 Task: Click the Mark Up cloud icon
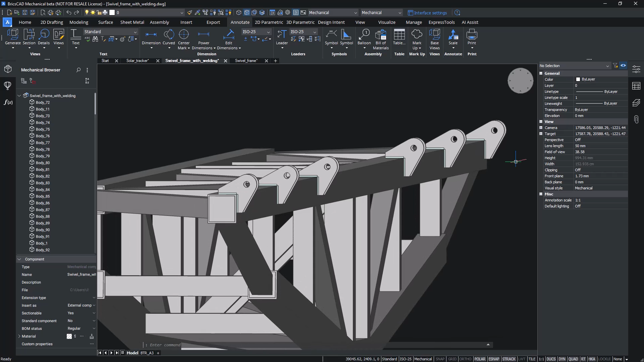pos(417,35)
